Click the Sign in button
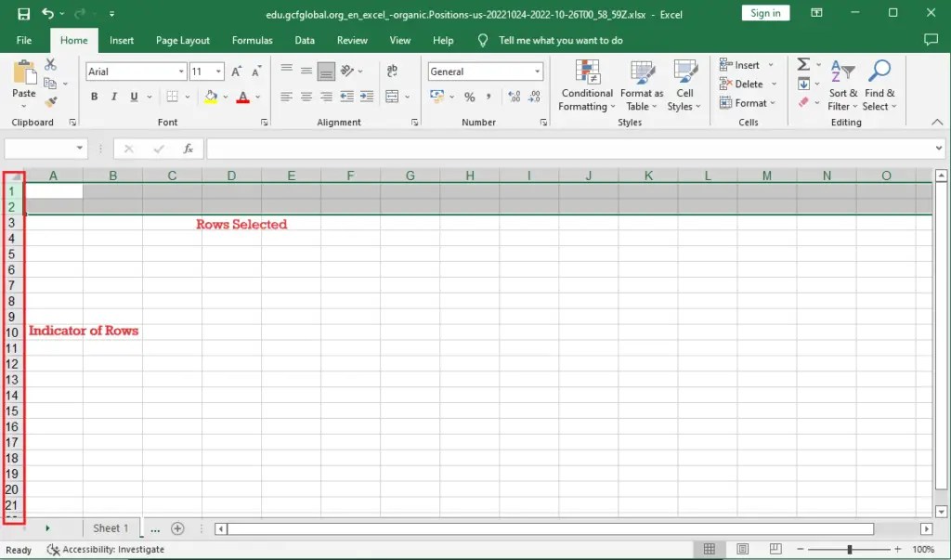Image resolution: width=951 pixels, height=560 pixels. click(x=765, y=13)
